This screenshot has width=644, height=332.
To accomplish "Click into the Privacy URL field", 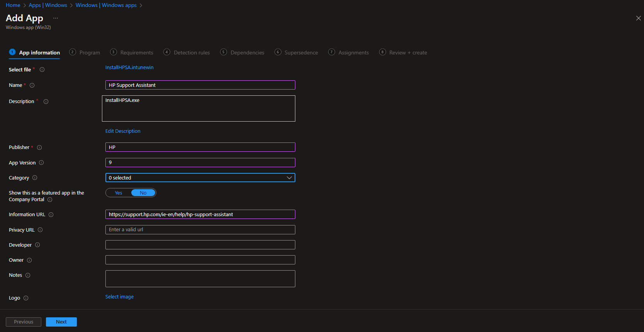I will point(200,230).
